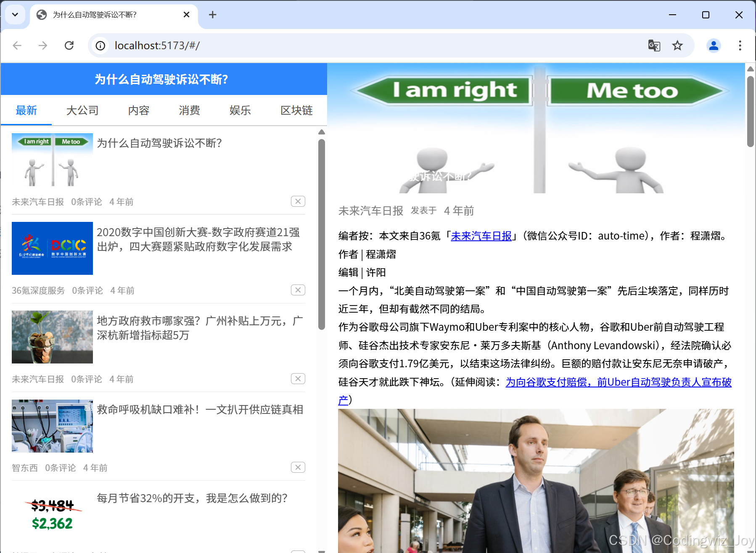Viewport: 756px width, 553px height.
Task: Switch to the 消费 category
Action: tap(189, 110)
